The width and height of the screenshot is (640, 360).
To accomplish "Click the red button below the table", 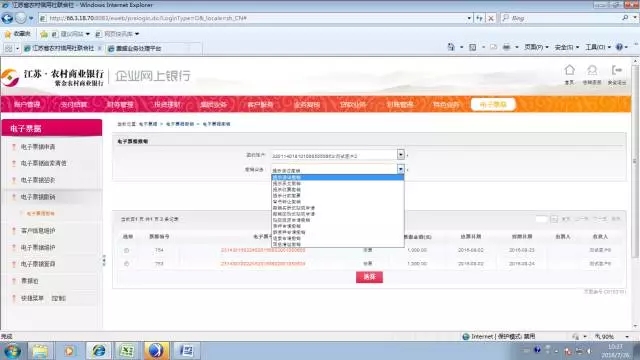I will 369,277.
